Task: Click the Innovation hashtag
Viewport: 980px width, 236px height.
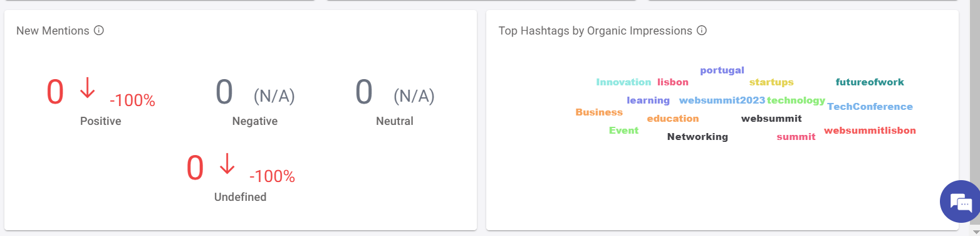Action: click(623, 82)
